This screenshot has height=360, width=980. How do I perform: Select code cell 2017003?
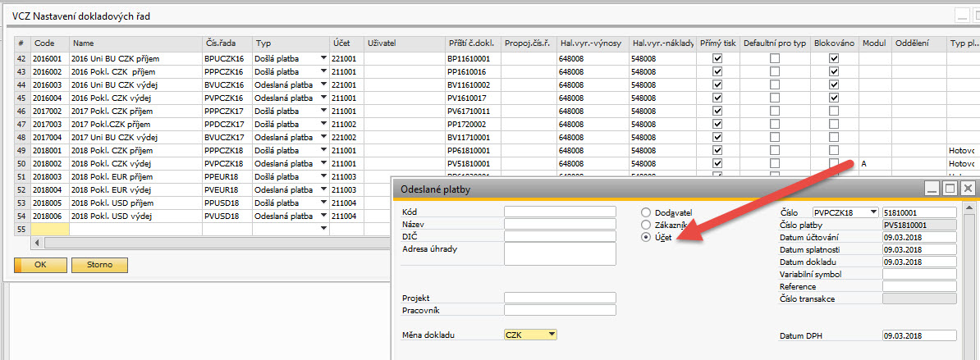tap(51, 124)
